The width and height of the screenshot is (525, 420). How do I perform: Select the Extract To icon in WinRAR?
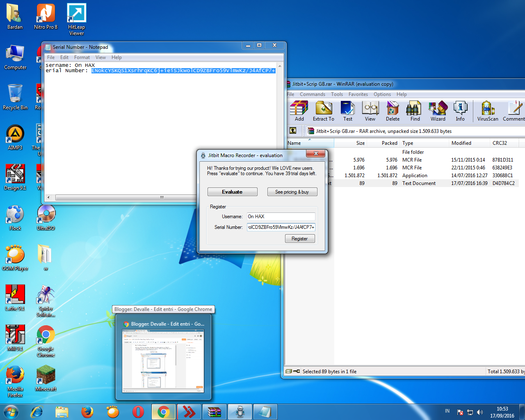[x=324, y=111]
